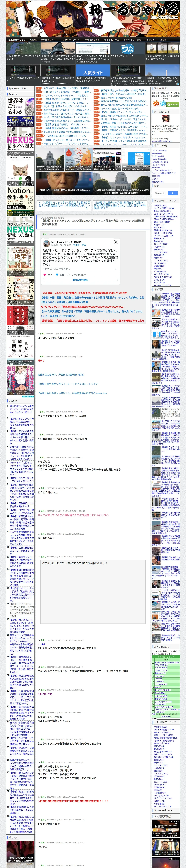Click the おーるじゃんる site logo banner

93,19
